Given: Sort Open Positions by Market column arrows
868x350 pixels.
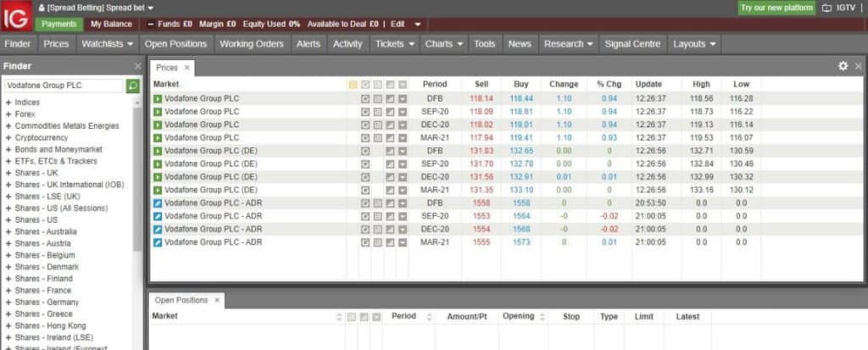Looking at the screenshot, I should pyautogui.click(x=339, y=317).
